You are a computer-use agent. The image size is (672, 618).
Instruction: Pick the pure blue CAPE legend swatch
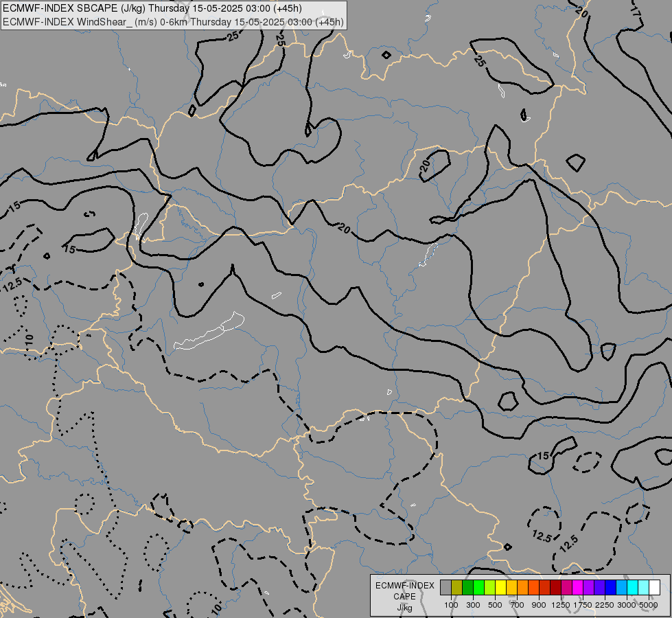pyautogui.click(x=610, y=588)
